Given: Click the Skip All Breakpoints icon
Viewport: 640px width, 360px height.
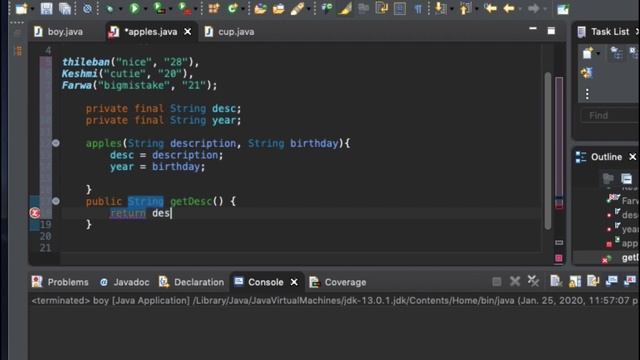Looking at the screenshot, I should (87, 9).
